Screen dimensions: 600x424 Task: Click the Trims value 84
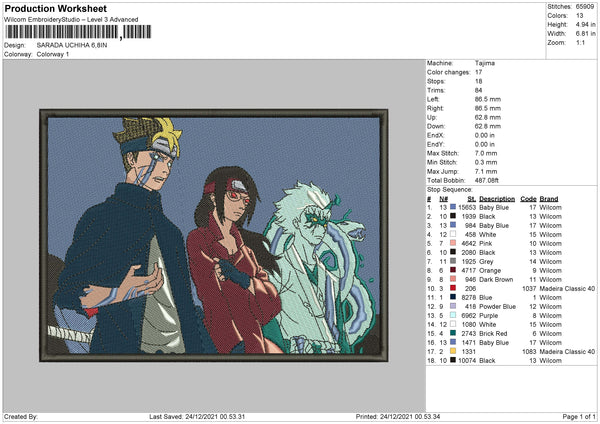tap(478, 90)
